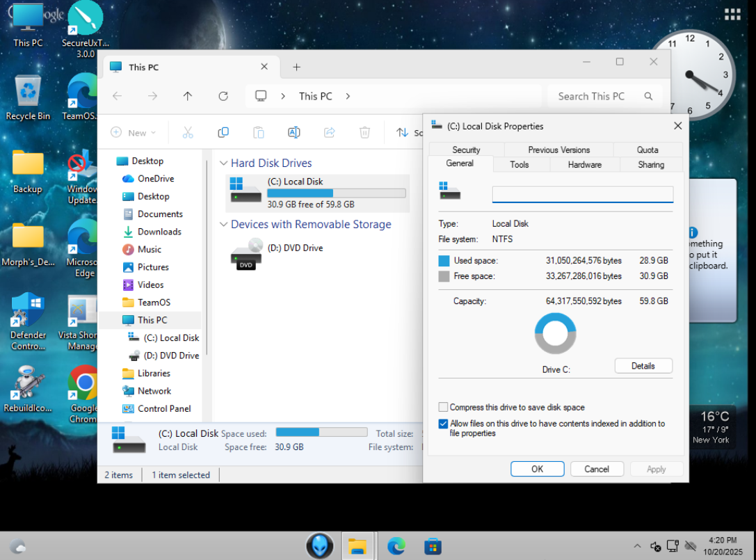Click the drive label text field
This screenshot has width=756, height=560.
[x=582, y=194]
